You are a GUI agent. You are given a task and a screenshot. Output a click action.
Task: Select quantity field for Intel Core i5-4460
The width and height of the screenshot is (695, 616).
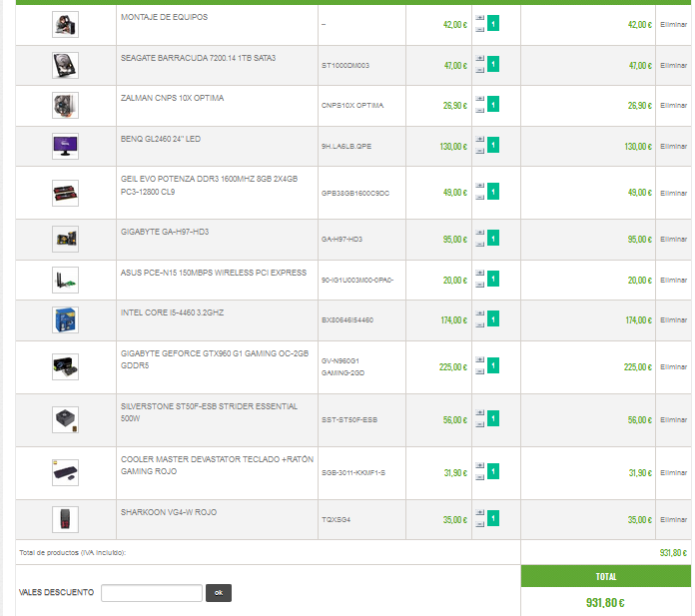(x=493, y=318)
